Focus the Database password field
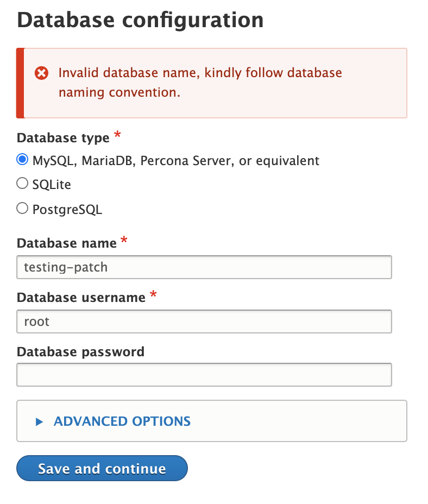428x504 pixels. click(204, 375)
